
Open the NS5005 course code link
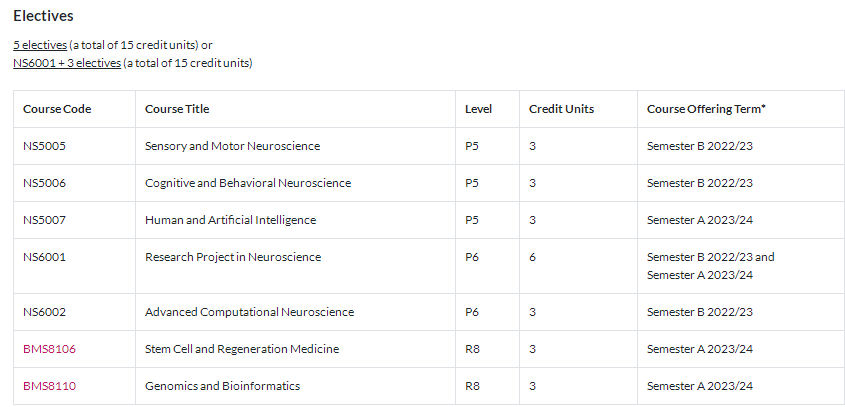[x=44, y=146]
